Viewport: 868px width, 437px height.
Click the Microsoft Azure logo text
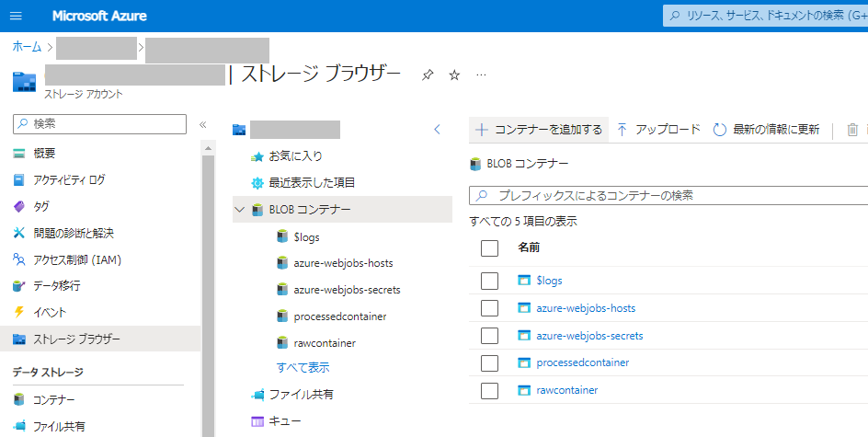click(99, 16)
